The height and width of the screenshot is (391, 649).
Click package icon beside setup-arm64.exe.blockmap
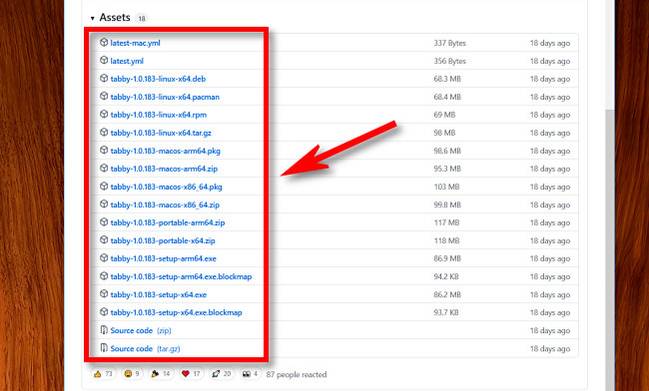coord(104,276)
